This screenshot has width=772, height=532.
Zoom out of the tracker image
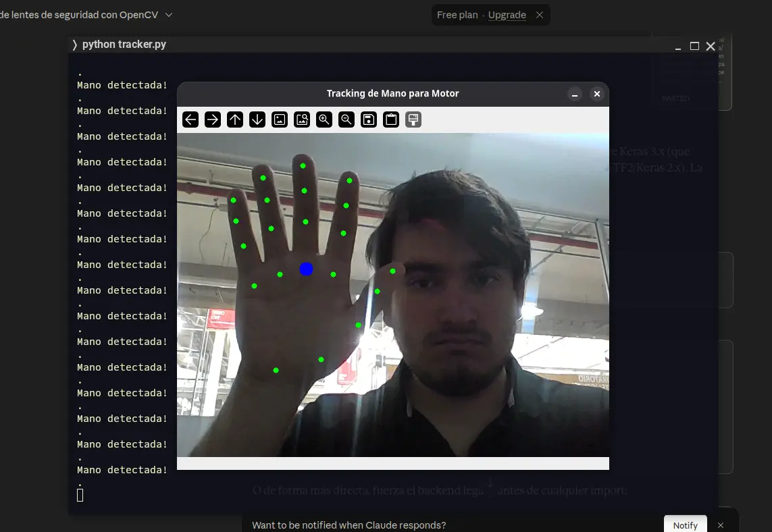coord(346,119)
